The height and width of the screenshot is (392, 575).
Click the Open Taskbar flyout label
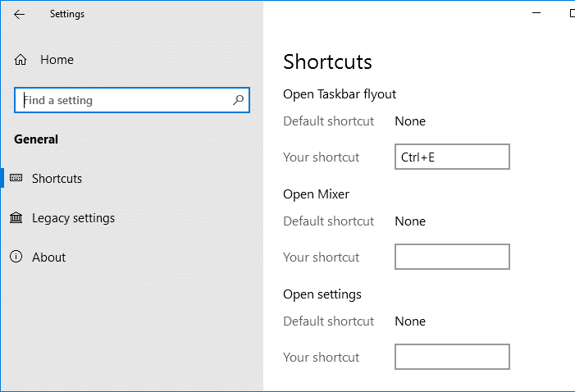340,94
